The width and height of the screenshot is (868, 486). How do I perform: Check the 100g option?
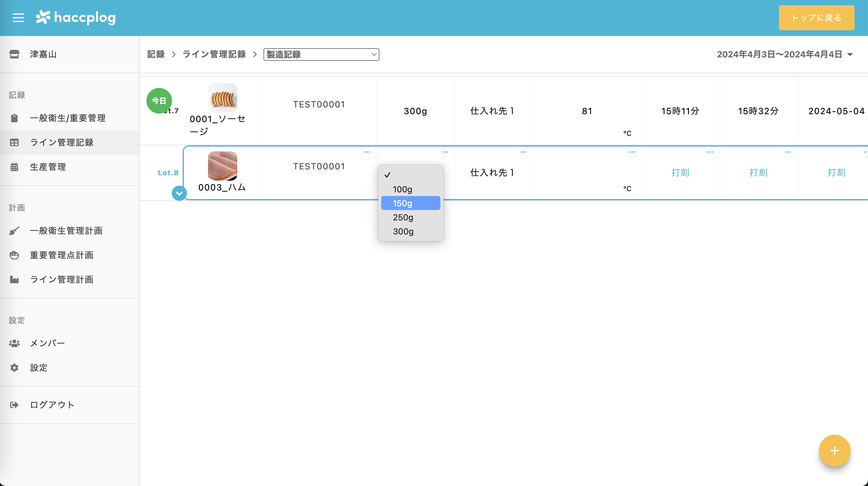[x=403, y=189]
